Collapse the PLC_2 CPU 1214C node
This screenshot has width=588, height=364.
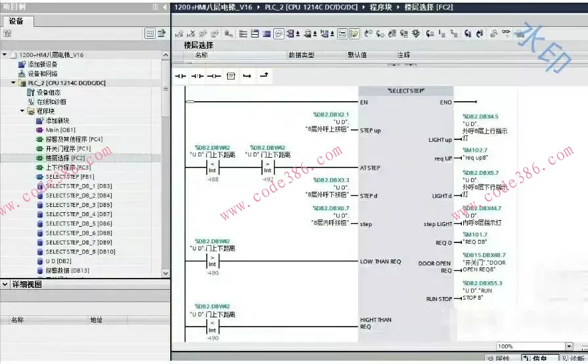pyautogui.click(x=13, y=83)
